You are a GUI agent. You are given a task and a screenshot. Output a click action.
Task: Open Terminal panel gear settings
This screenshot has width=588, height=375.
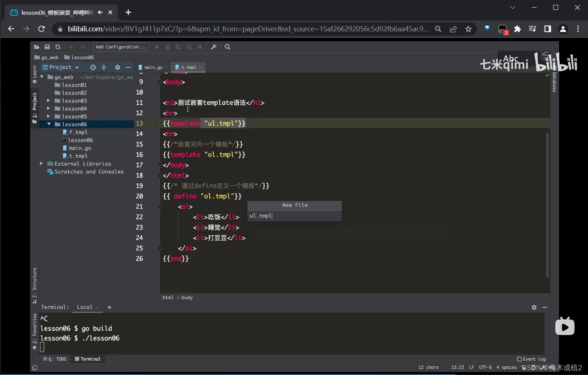point(534,307)
